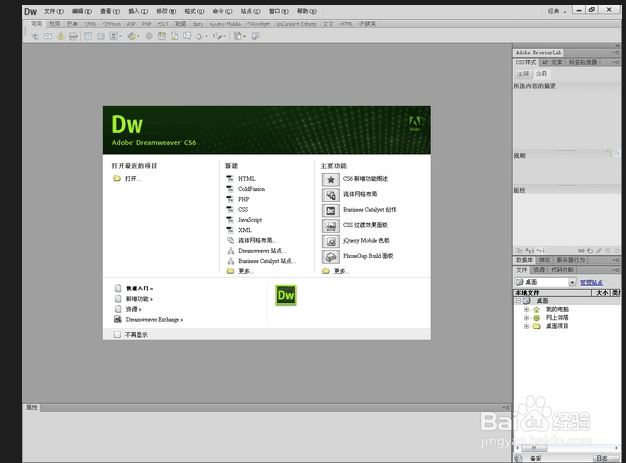Click the Tag Chooser toolbar icon
The width and height of the screenshot is (626, 463).
(256, 36)
